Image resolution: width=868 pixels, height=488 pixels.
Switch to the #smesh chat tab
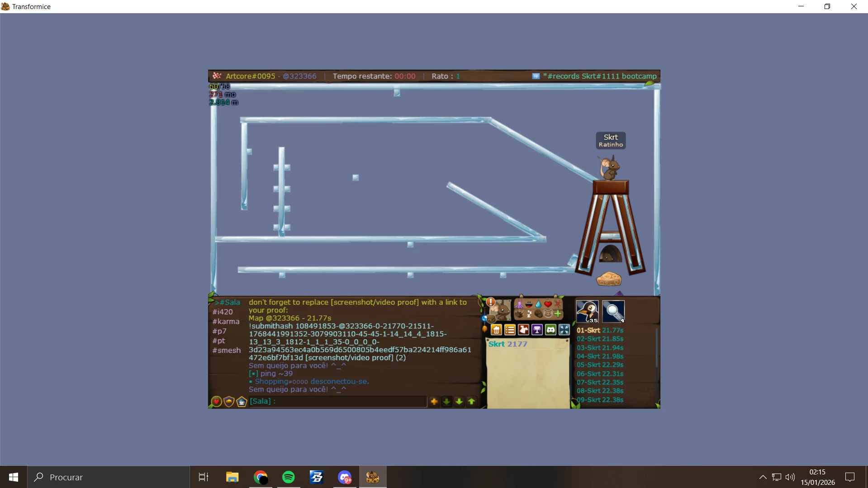(227, 350)
